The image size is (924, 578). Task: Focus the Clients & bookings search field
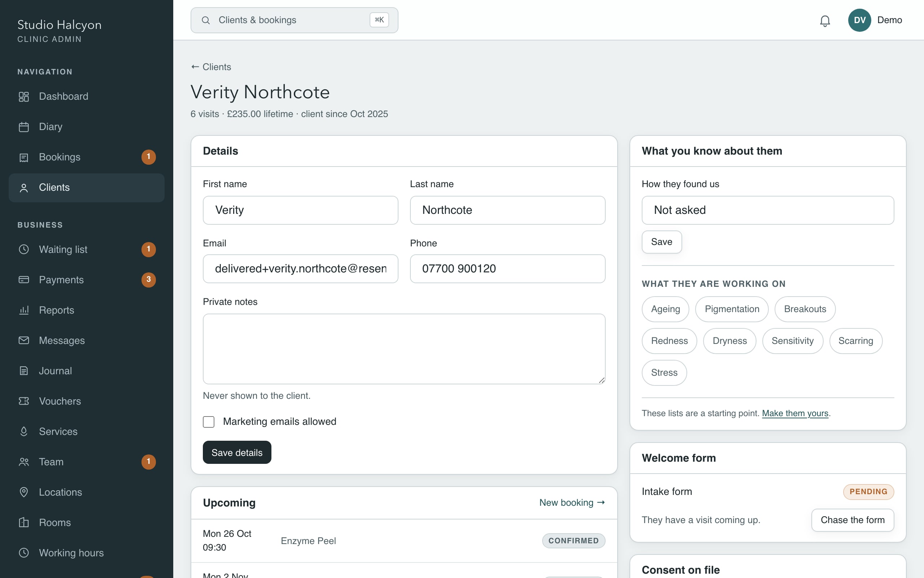tap(294, 20)
